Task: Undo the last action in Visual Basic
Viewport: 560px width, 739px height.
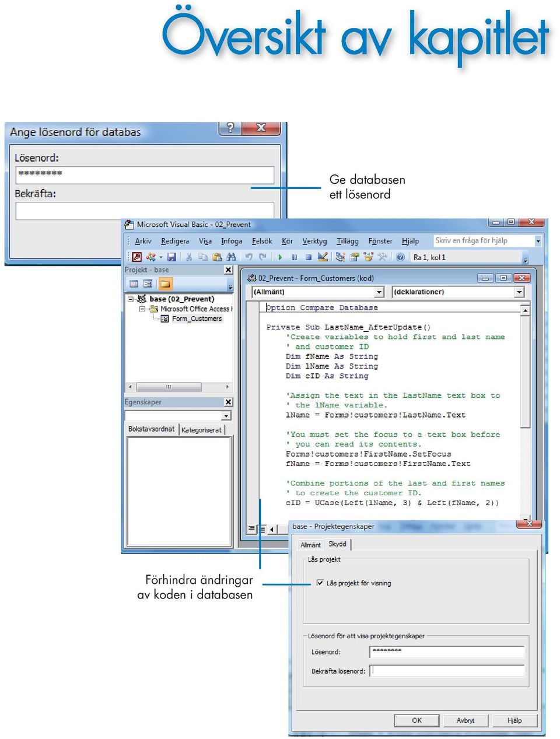Action: [249, 257]
